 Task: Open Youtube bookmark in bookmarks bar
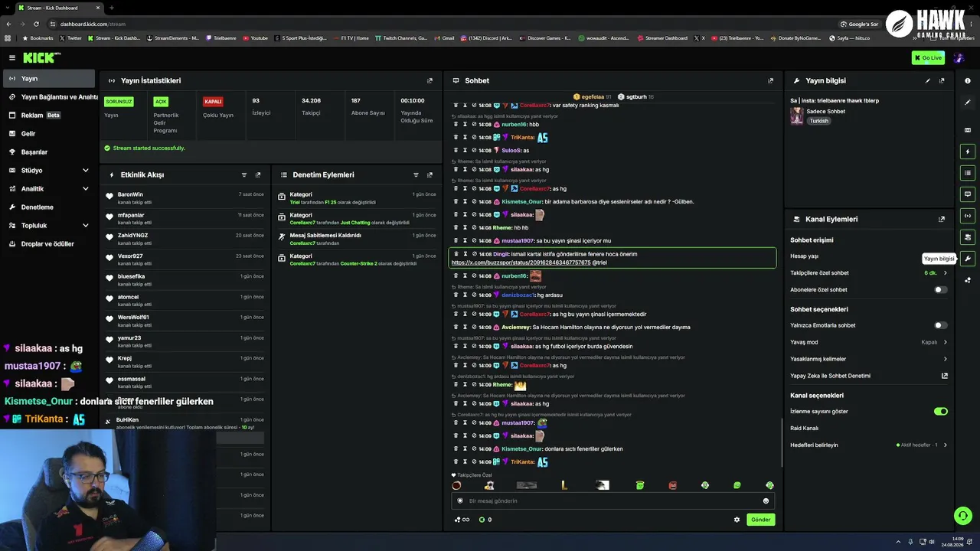[x=256, y=37]
